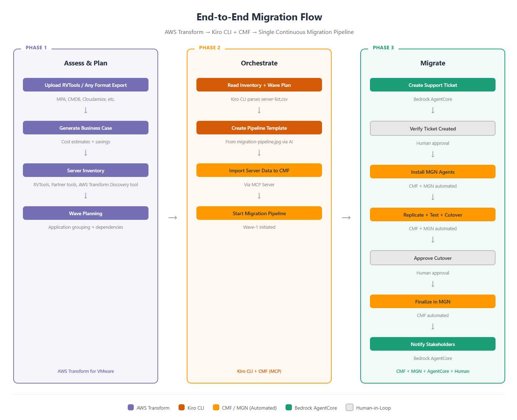517x420 pixels.
Task: Click 'CMF + MGN + AgentCore + Human' footer text
Action: (x=433, y=371)
